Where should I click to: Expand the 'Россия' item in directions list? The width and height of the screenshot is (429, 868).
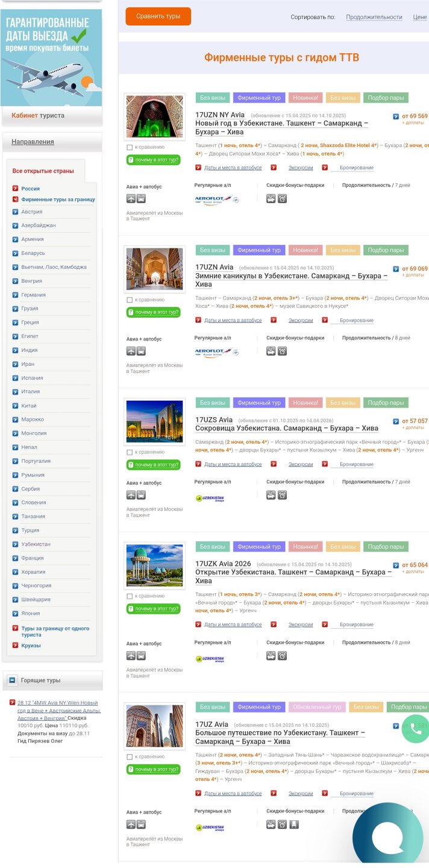tap(16, 189)
